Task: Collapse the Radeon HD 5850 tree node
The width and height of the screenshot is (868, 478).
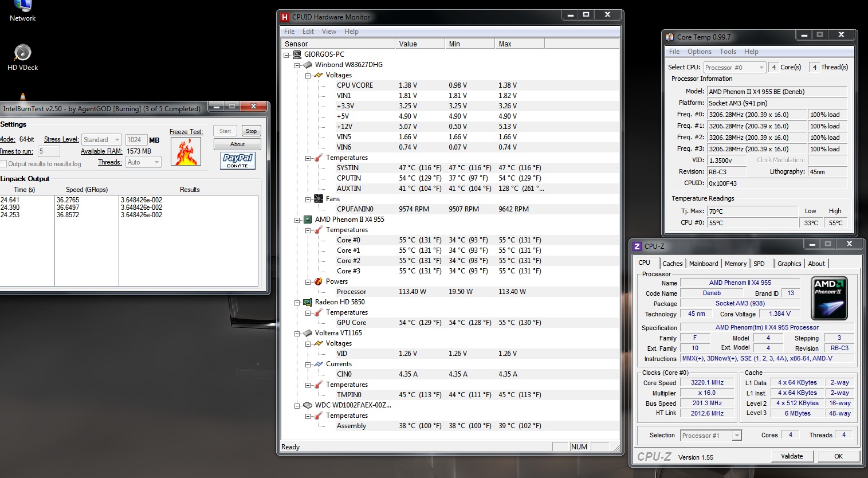Action: pos(297,303)
